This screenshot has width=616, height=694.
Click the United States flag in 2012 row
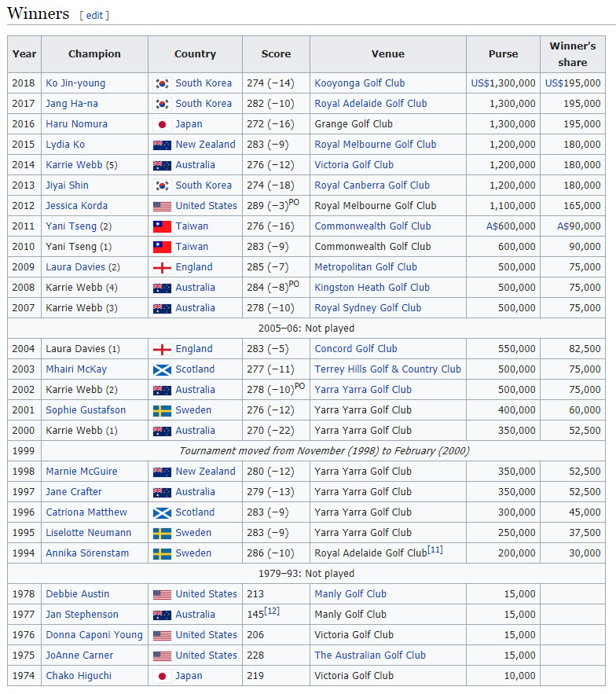click(x=162, y=206)
